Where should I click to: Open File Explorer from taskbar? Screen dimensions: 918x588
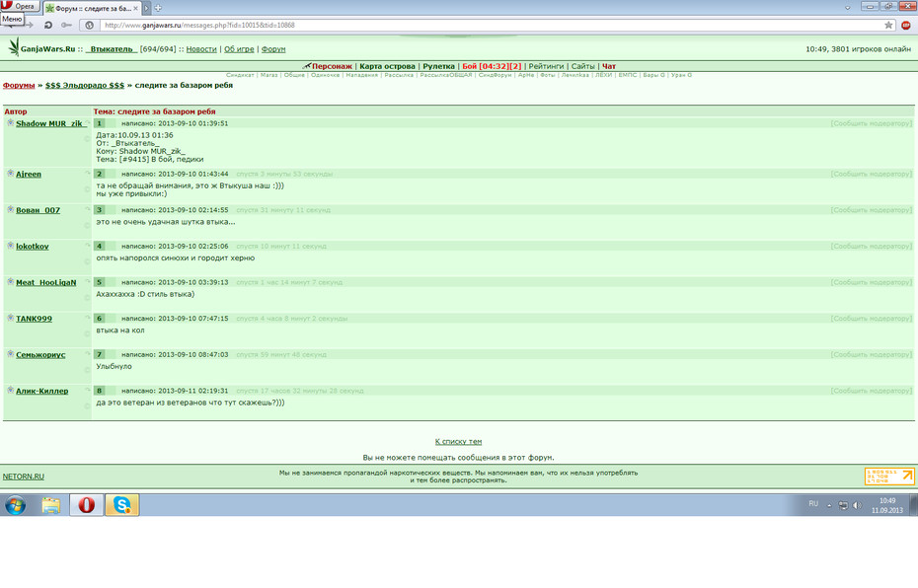tap(51, 505)
